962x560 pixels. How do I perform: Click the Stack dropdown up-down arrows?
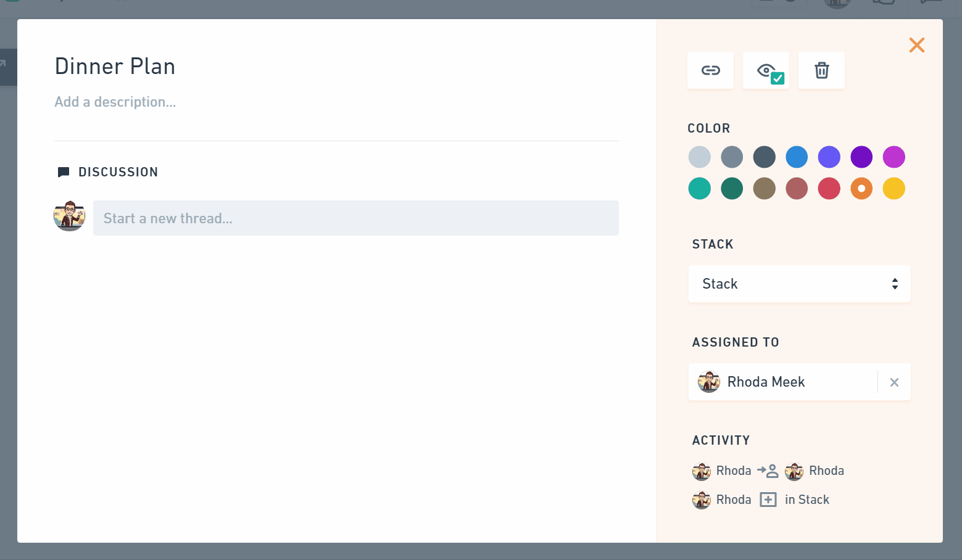click(x=895, y=284)
